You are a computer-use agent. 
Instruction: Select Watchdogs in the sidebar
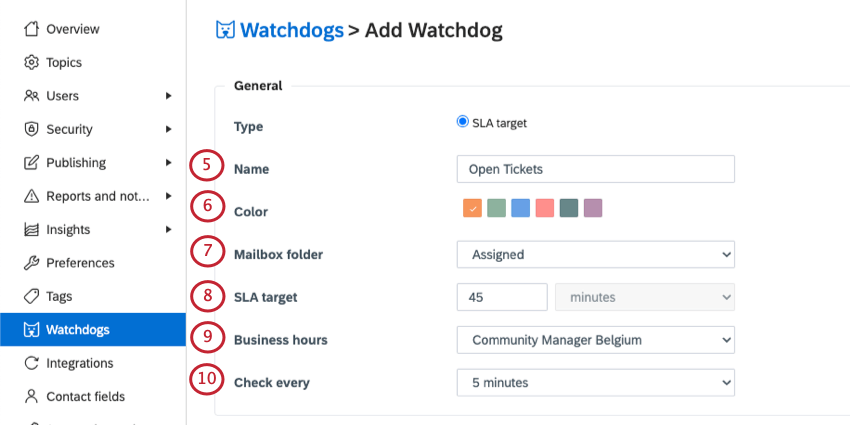point(93,330)
